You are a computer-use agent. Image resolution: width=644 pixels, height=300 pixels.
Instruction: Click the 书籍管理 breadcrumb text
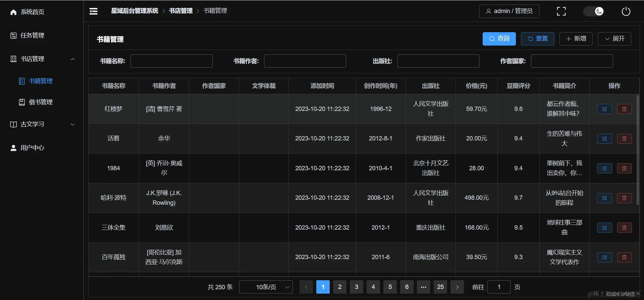click(215, 11)
